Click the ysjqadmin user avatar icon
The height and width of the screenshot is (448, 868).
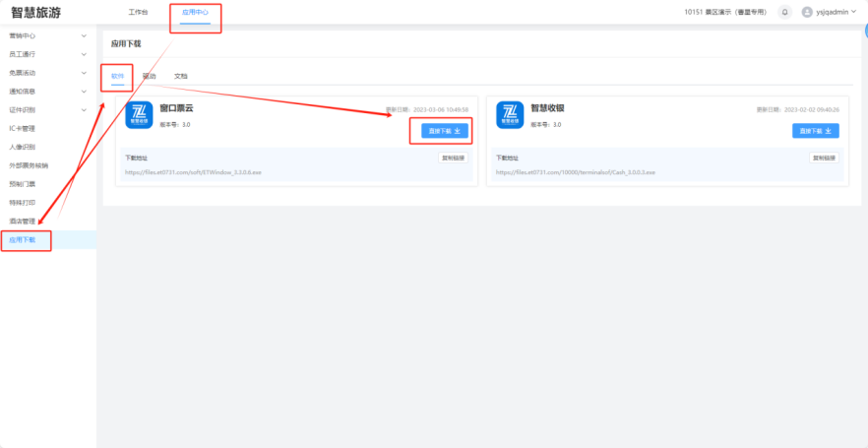tap(808, 12)
